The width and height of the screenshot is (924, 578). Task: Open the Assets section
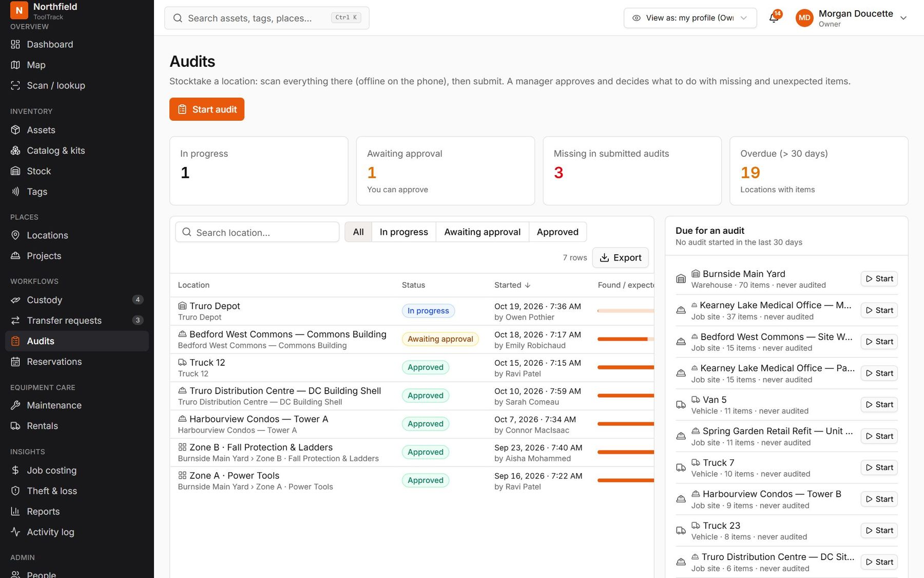pos(77,130)
